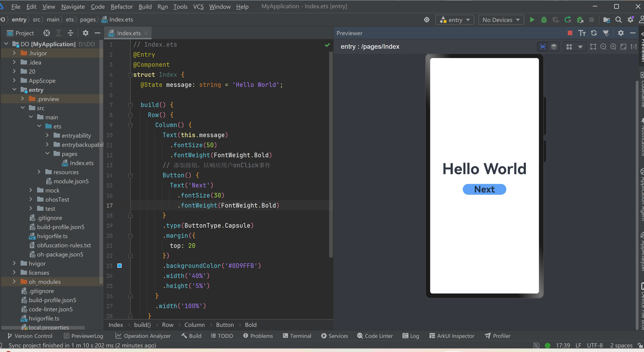Start debugging with the green bug icon
The height and width of the screenshot is (352, 644).
(544, 20)
